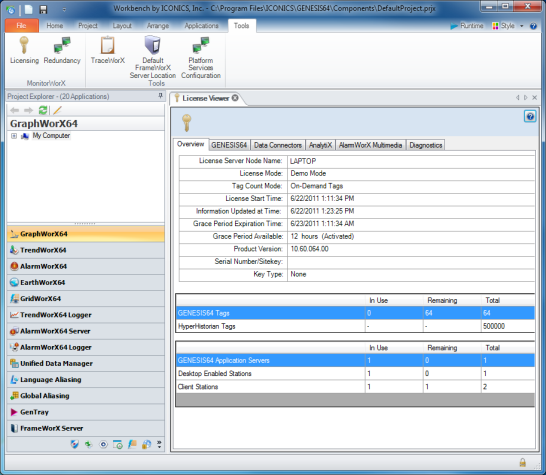546x475 pixels.
Task: Click the refresh icon in Project Explorer
Action: pyautogui.click(x=43, y=110)
